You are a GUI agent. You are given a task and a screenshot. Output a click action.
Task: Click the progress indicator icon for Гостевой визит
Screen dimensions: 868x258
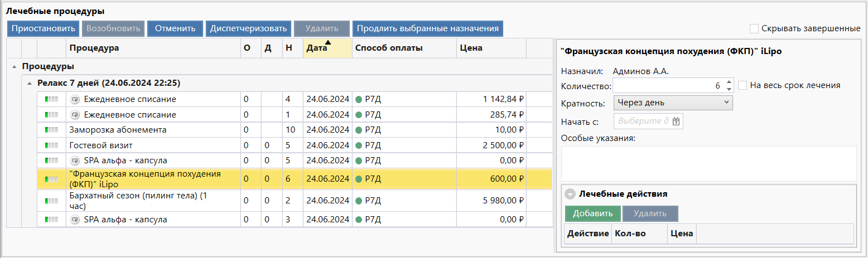click(51, 145)
